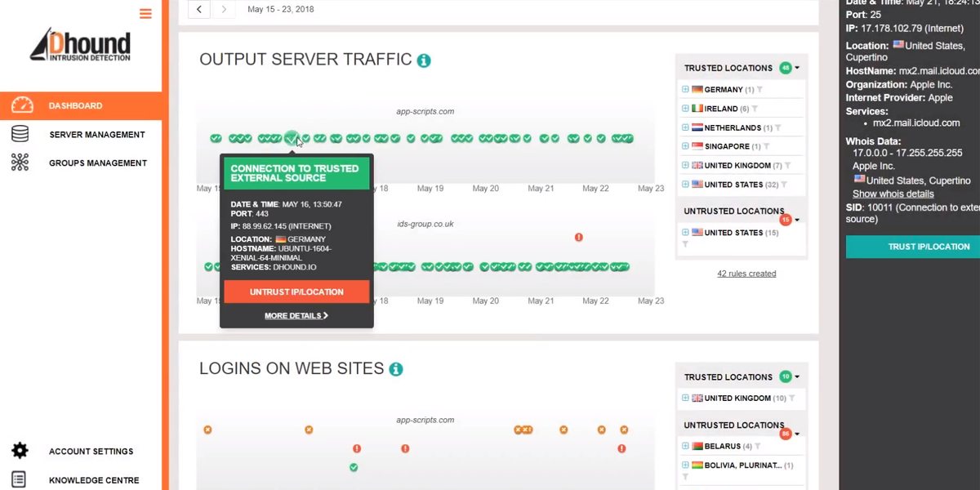The width and height of the screenshot is (980, 490).
Task: Open the Trusted Locations dropdown arrow in Output Server Traffic
Action: (797, 69)
